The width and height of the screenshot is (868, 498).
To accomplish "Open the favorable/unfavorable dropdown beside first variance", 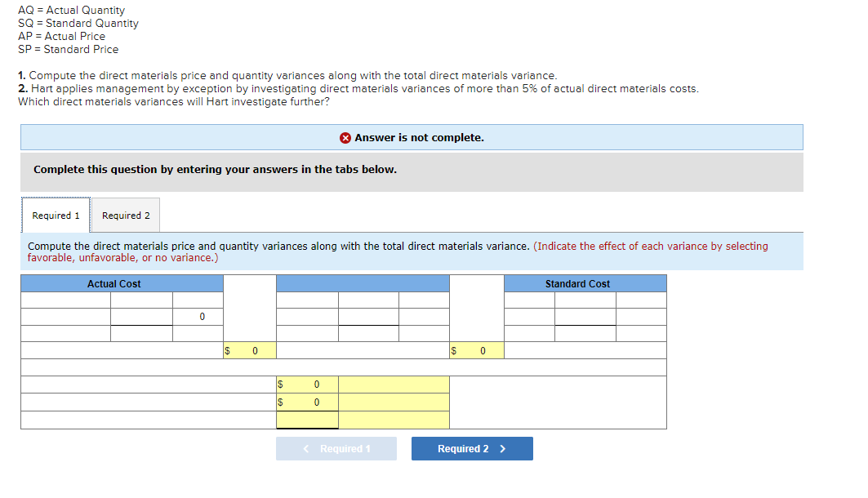I will [394, 384].
